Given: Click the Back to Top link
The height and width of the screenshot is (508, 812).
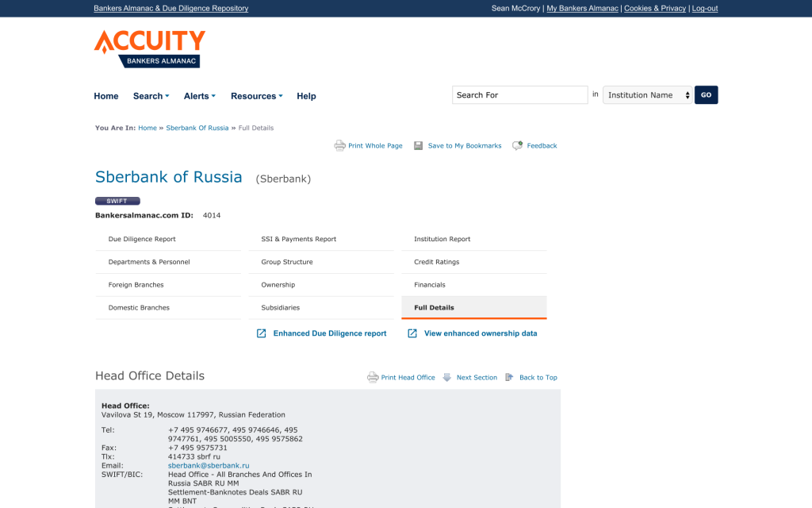Looking at the screenshot, I should [x=538, y=377].
